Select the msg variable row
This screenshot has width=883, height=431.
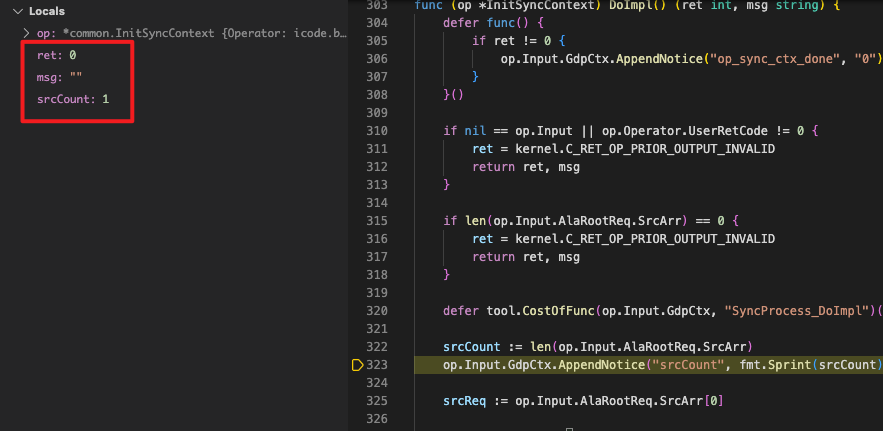point(51,79)
